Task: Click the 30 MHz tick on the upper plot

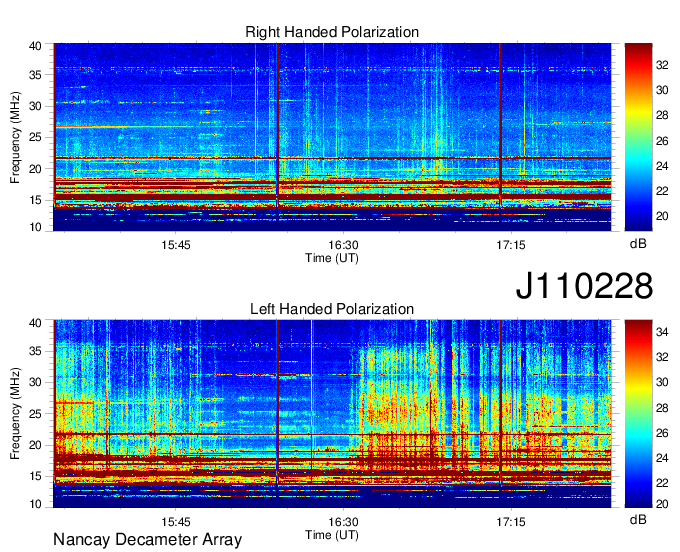Action: click(35, 106)
